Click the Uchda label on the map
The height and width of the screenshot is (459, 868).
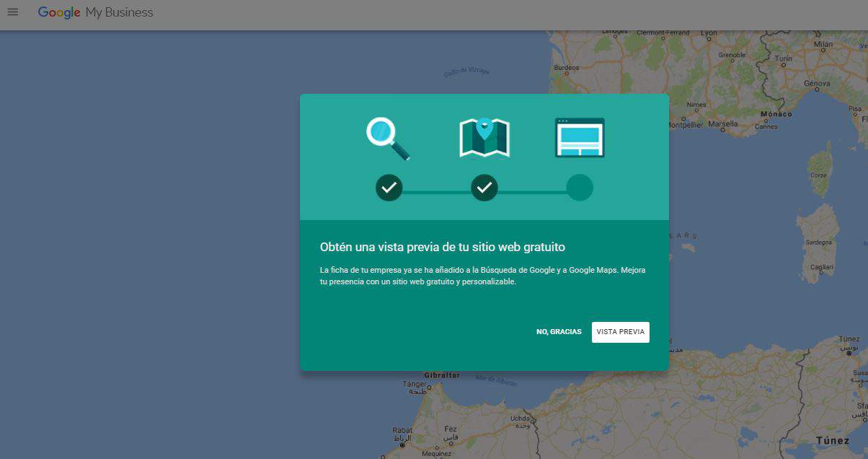[x=519, y=418]
